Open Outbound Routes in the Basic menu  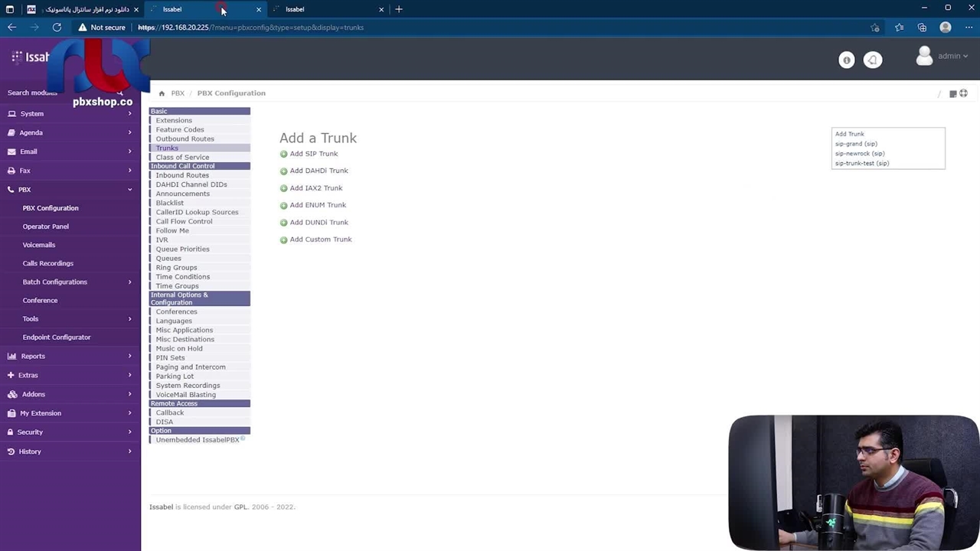click(185, 139)
